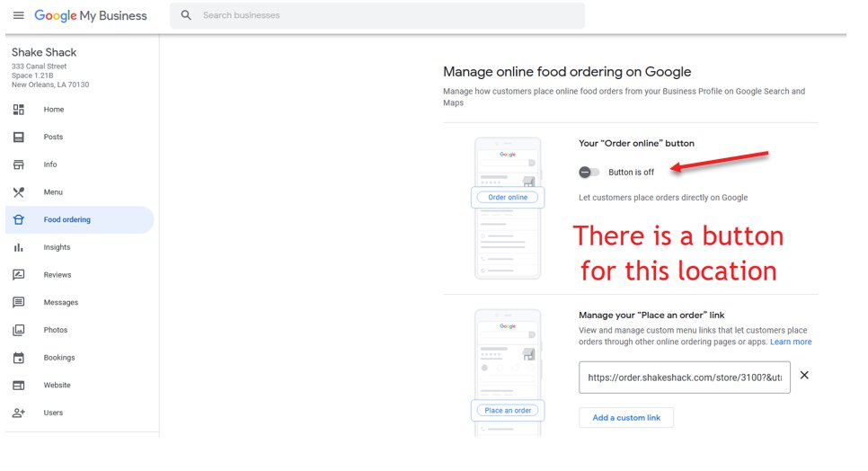Click the "Space 1.21B" address line
868x471 pixels.
pos(32,76)
